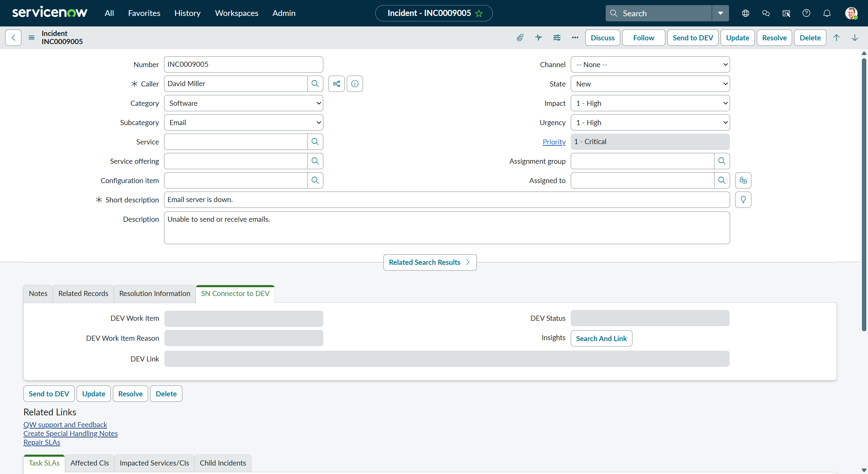Open help with the question mark icon

(x=806, y=13)
